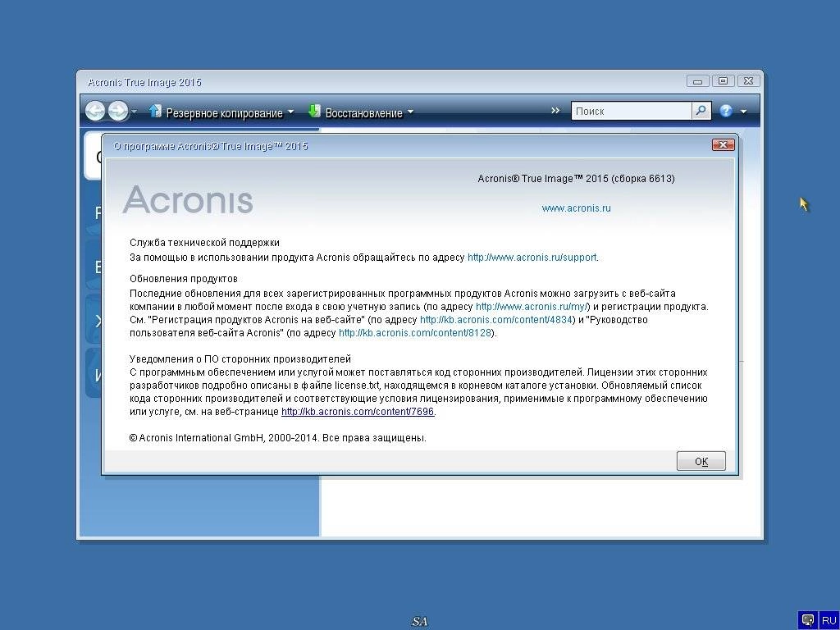Click the Acronis logo in dialog
The height and width of the screenshot is (630, 840).
tap(188, 200)
